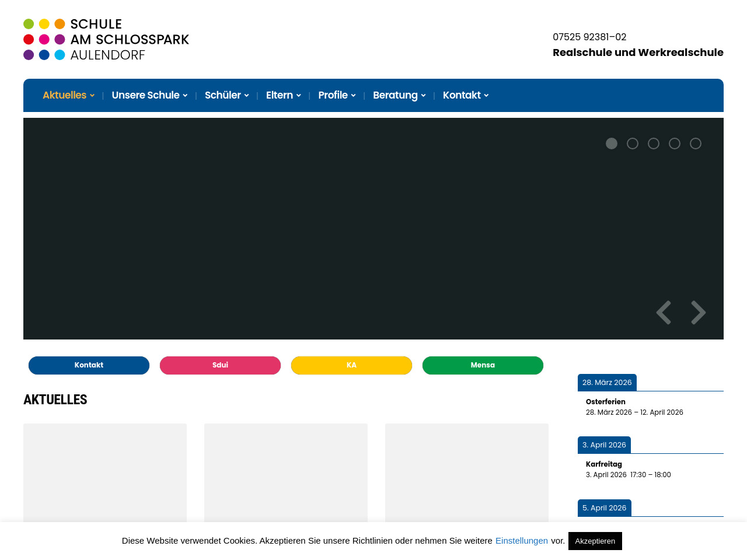
Task: Select the fourth slider dot
Action: (x=675, y=143)
